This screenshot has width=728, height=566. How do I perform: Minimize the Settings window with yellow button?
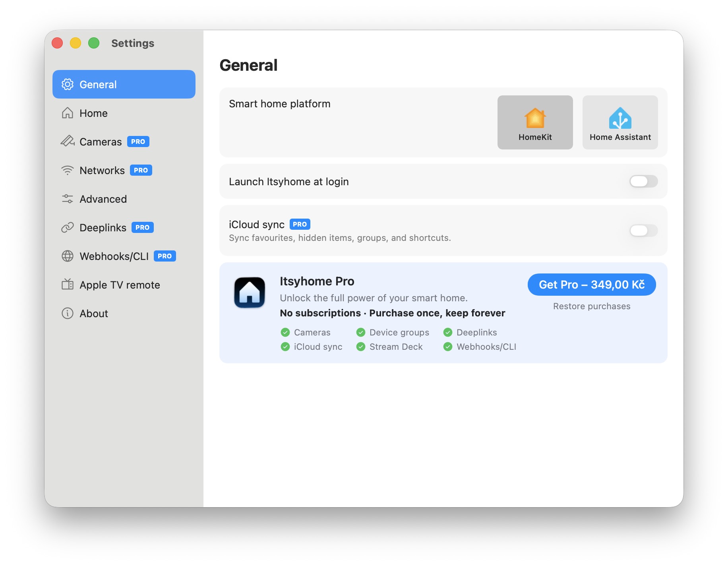click(76, 43)
